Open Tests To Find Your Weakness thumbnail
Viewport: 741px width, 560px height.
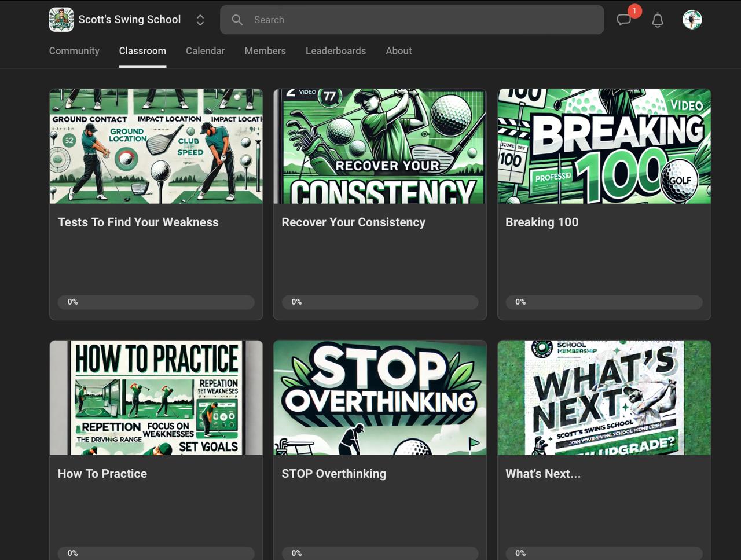coord(156,146)
